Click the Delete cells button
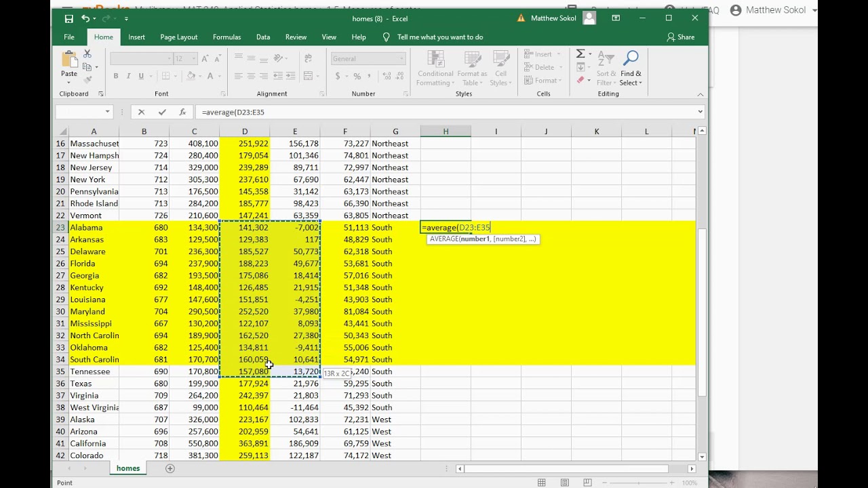 click(544, 67)
